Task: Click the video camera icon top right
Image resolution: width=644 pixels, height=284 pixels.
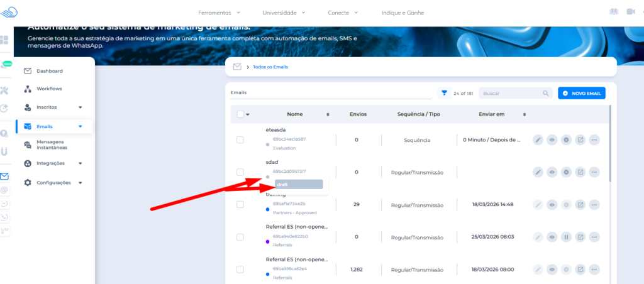Action: (631, 12)
